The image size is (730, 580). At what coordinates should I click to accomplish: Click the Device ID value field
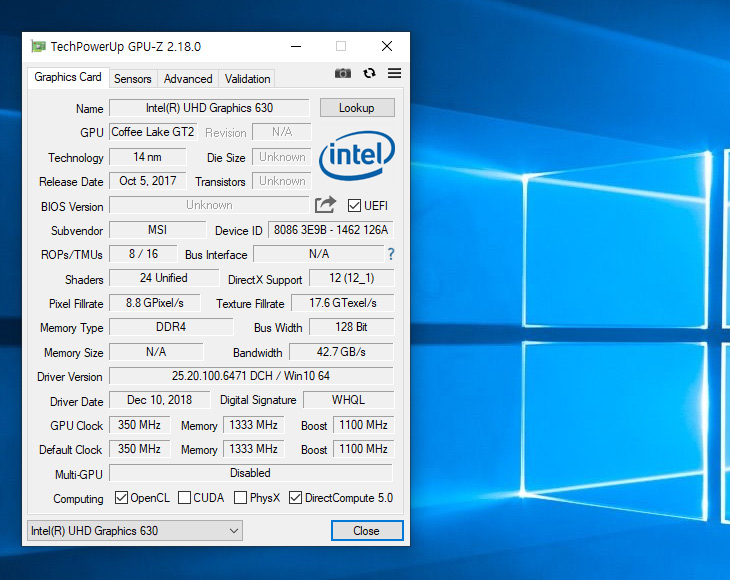click(331, 230)
